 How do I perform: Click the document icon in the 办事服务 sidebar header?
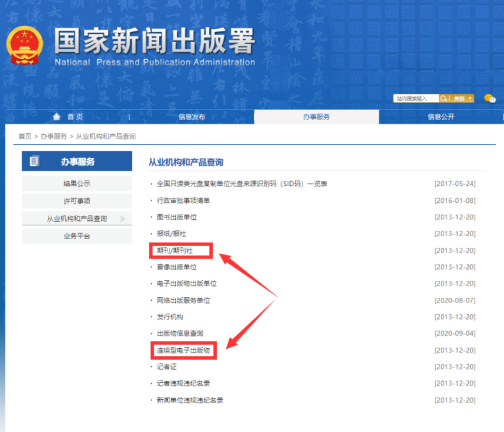34,161
